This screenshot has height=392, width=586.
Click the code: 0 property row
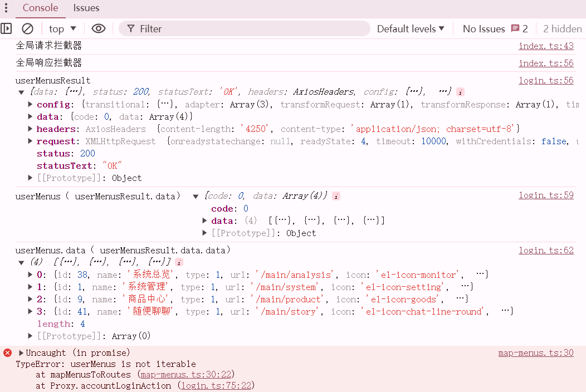[230, 208]
